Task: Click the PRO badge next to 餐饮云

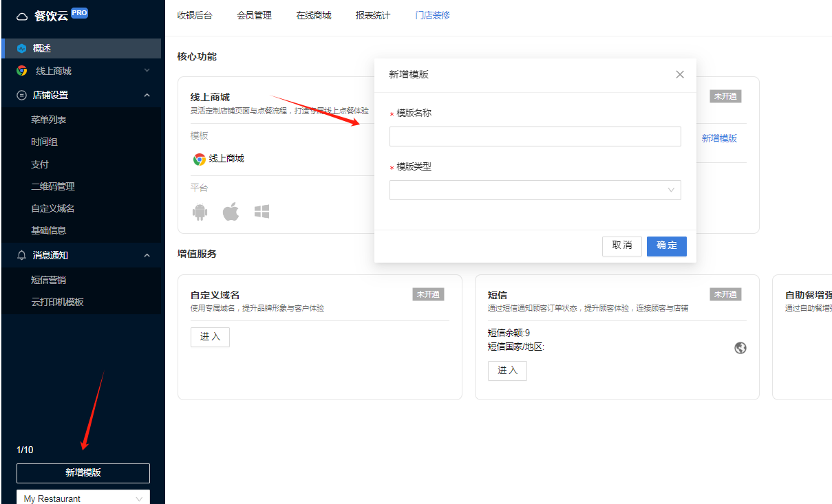Action: click(x=79, y=12)
